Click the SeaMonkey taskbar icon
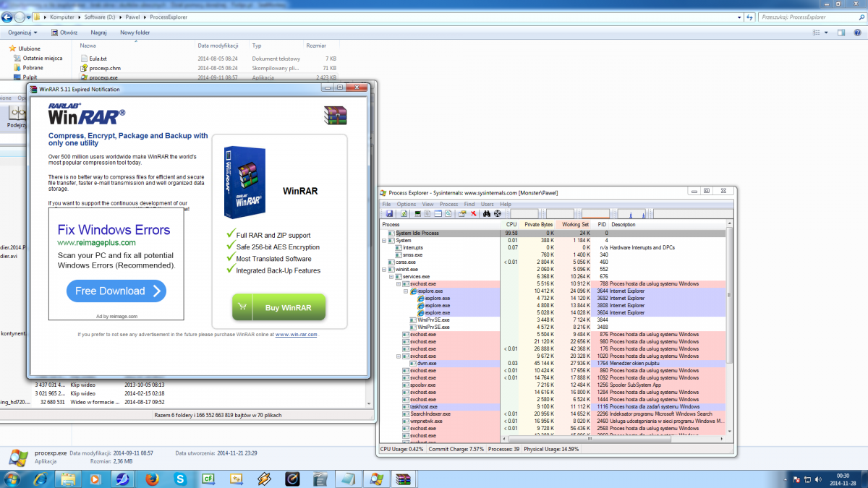The height and width of the screenshot is (488, 868). click(x=124, y=479)
